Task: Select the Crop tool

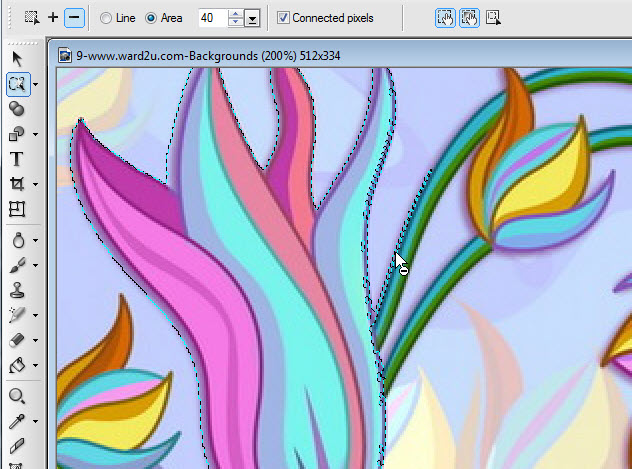Action: coord(17,184)
